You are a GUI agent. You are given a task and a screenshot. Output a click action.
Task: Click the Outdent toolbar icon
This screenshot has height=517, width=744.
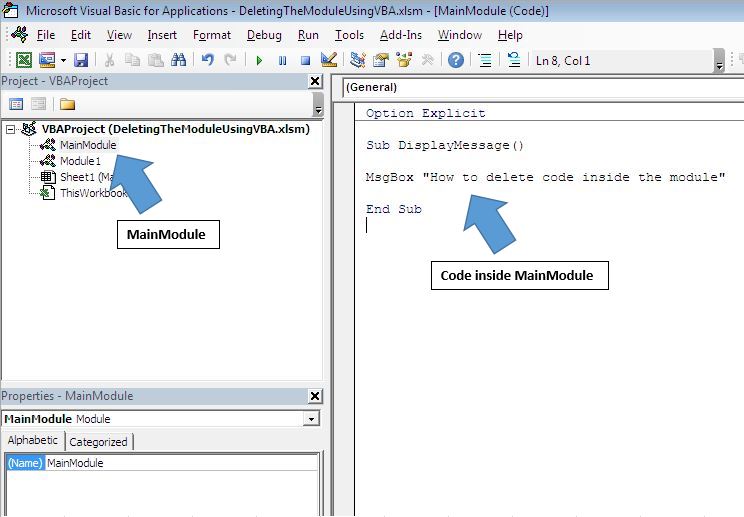pos(514,60)
